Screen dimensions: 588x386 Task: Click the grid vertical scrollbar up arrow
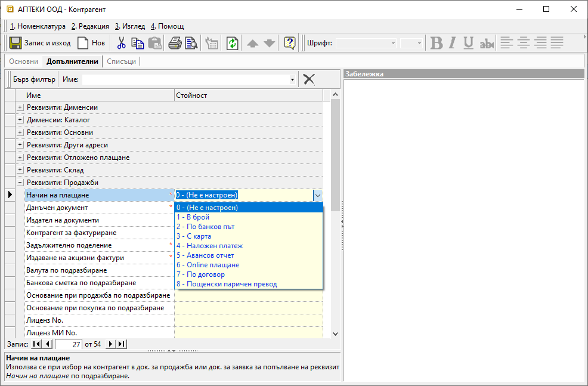point(336,94)
